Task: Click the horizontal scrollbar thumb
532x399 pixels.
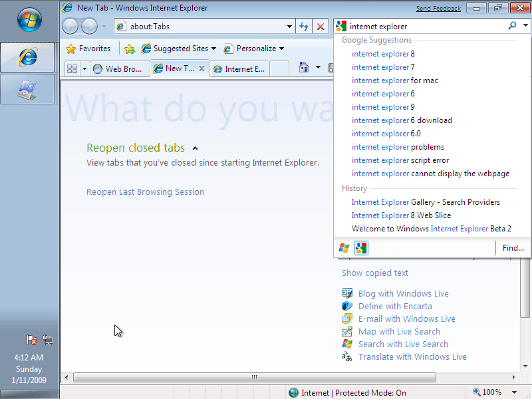Action: [x=254, y=377]
